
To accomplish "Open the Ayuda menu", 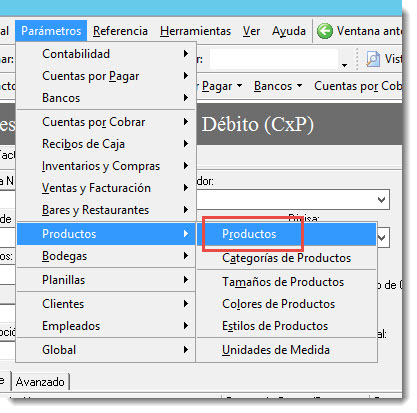I will (x=289, y=31).
